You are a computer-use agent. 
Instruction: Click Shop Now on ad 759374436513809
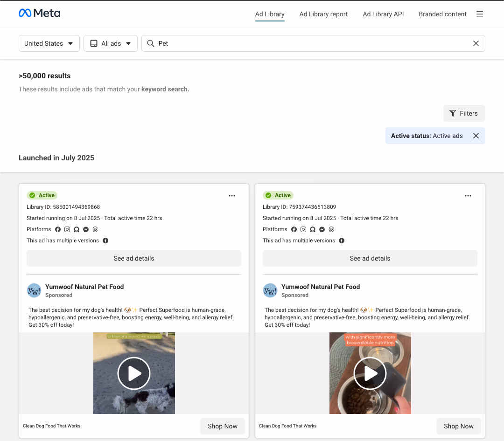459,426
